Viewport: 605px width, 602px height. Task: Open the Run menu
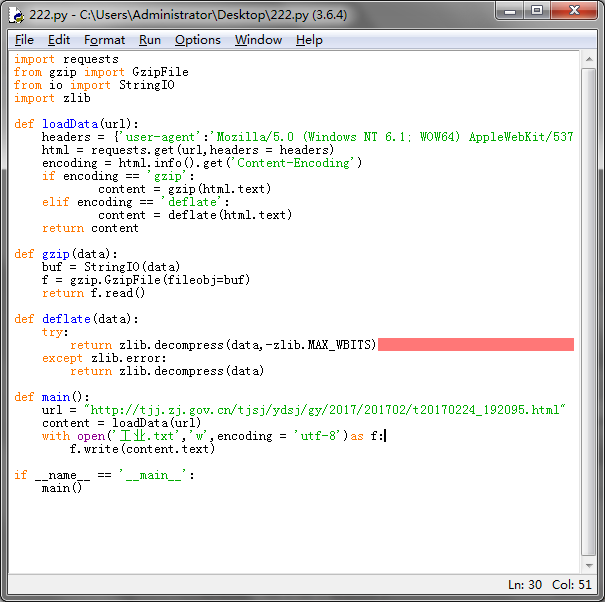point(150,40)
